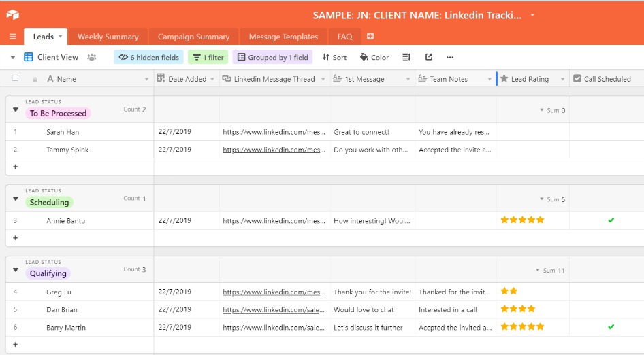The image size is (644, 355).
Task: Collapse the Qualifying group
Action: (15, 270)
